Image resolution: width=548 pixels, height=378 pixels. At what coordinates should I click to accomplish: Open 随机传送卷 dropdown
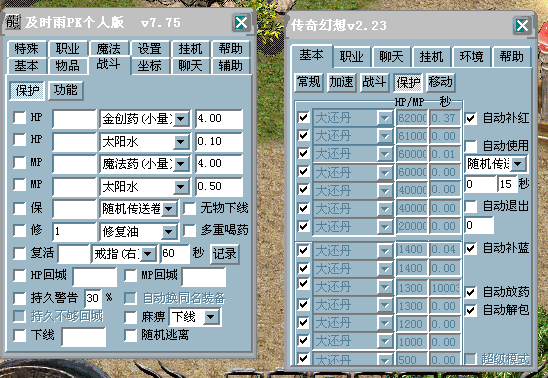tap(169, 209)
